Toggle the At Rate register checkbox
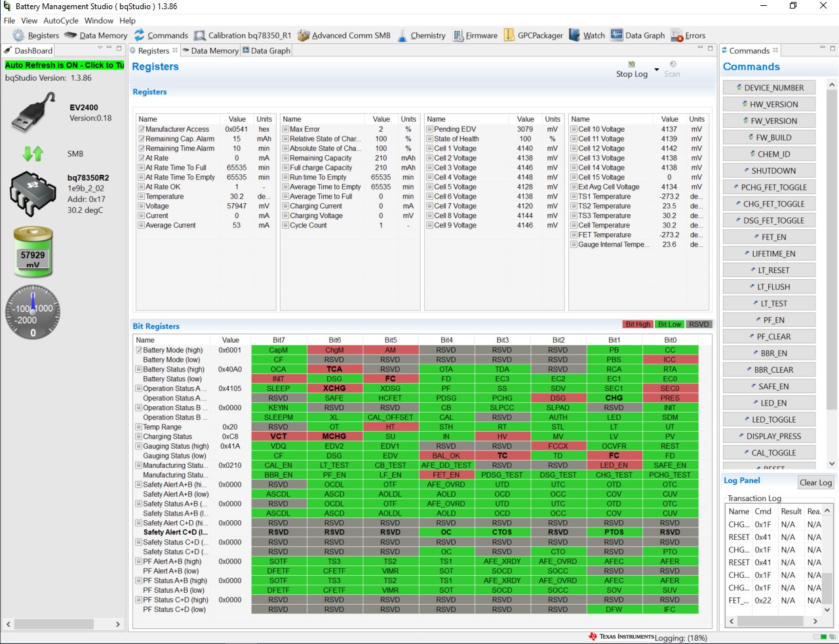 pyautogui.click(x=141, y=158)
